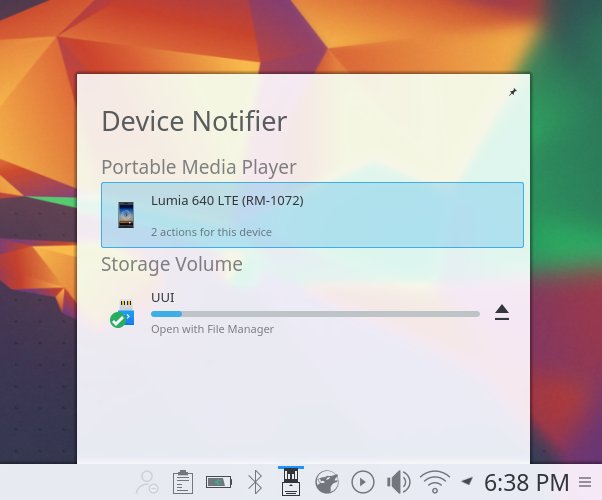Pin the Device Notifier popup open

pyautogui.click(x=513, y=92)
